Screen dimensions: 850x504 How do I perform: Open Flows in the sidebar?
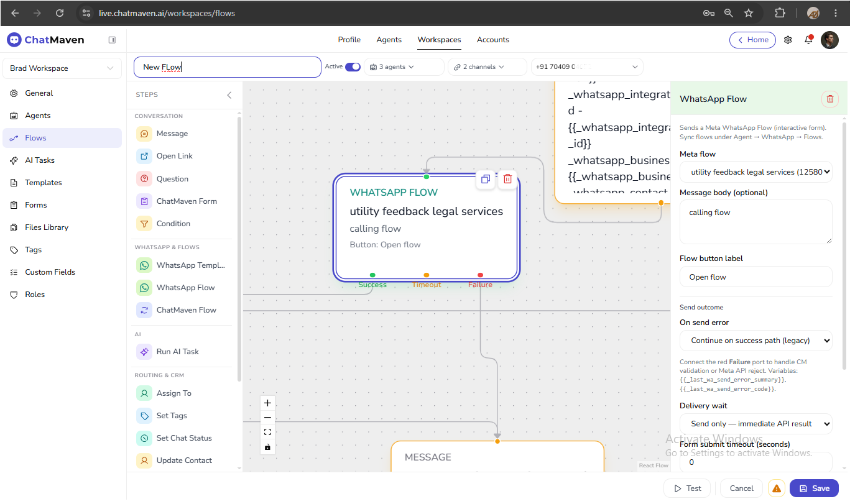(x=62, y=138)
